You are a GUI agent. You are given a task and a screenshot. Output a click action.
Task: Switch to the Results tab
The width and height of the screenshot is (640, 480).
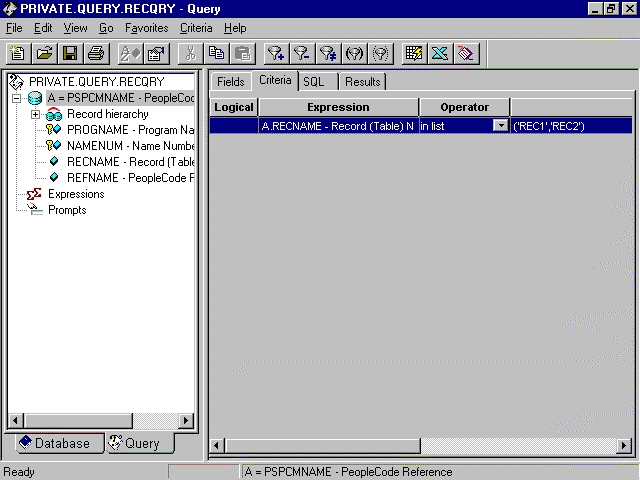click(x=362, y=82)
